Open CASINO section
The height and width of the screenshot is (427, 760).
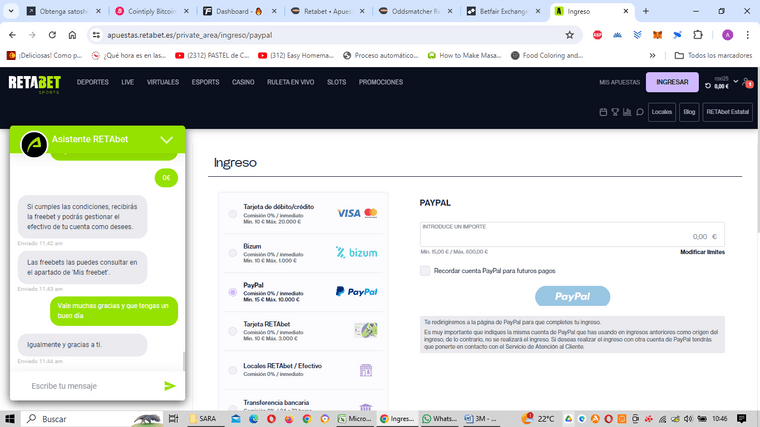[x=243, y=82]
